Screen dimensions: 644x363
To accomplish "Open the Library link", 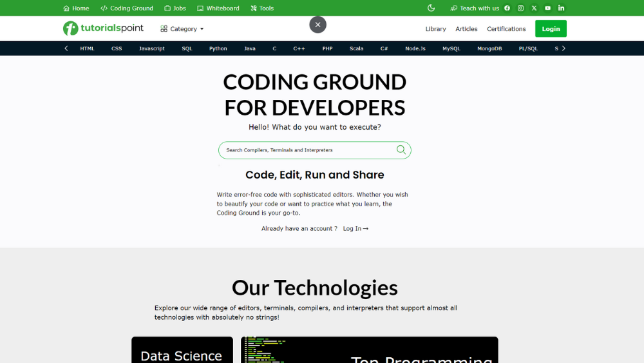I will click(435, 29).
